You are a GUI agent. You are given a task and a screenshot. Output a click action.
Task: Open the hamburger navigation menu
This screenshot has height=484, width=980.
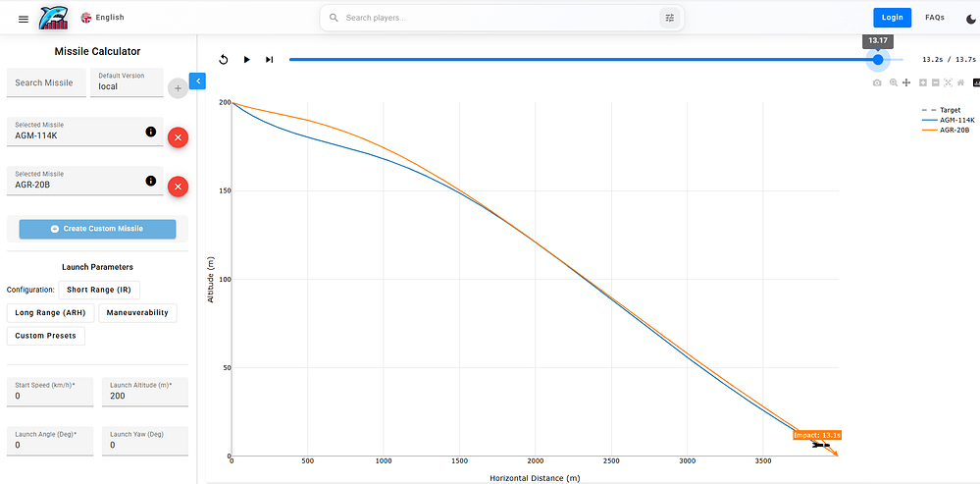pos(24,18)
